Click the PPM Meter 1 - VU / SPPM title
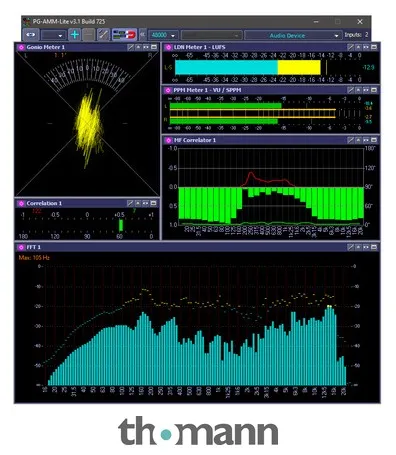 [207, 90]
